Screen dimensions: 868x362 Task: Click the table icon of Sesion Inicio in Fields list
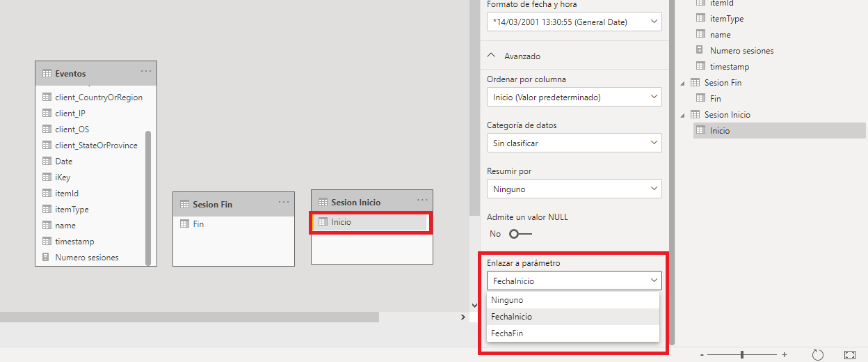[x=695, y=115]
